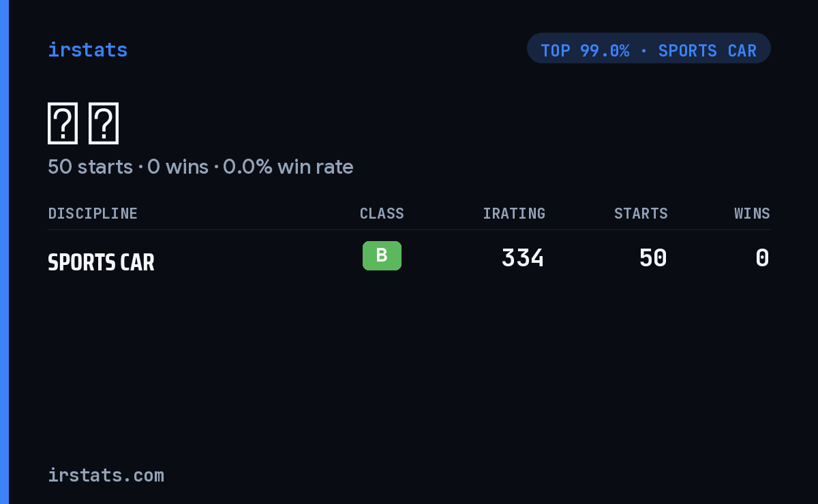Click the green class B badge
The image size is (818, 504).
pyautogui.click(x=382, y=255)
